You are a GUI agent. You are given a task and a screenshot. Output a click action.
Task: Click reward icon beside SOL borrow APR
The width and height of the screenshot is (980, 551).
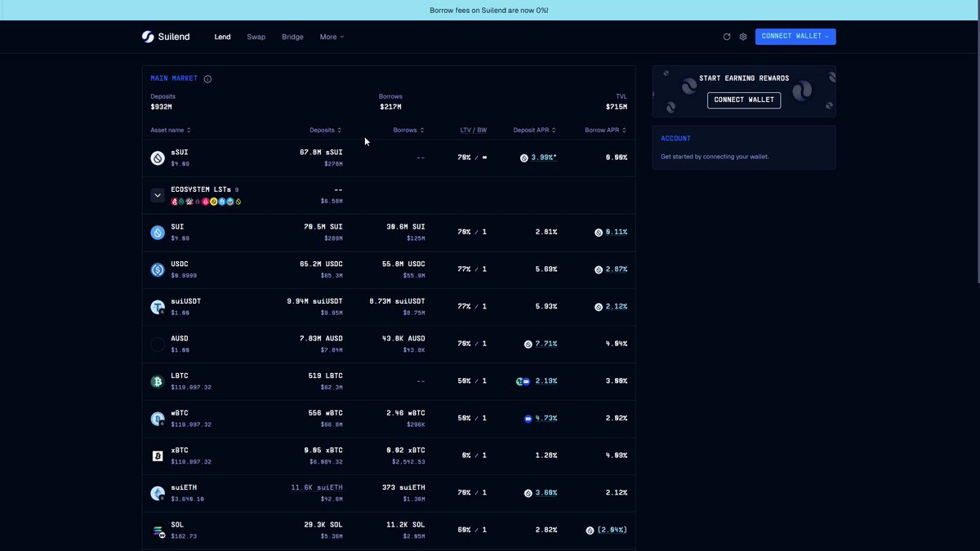[590, 531]
